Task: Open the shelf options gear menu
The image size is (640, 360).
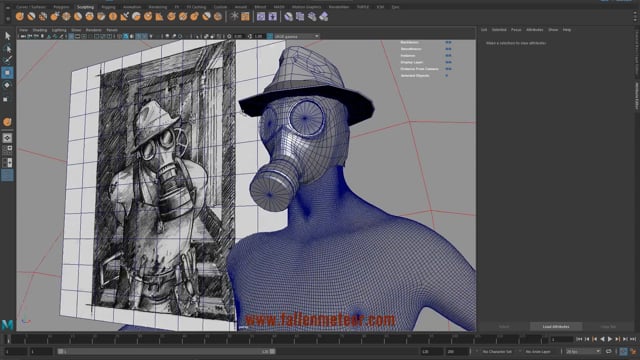Action: coord(8,18)
